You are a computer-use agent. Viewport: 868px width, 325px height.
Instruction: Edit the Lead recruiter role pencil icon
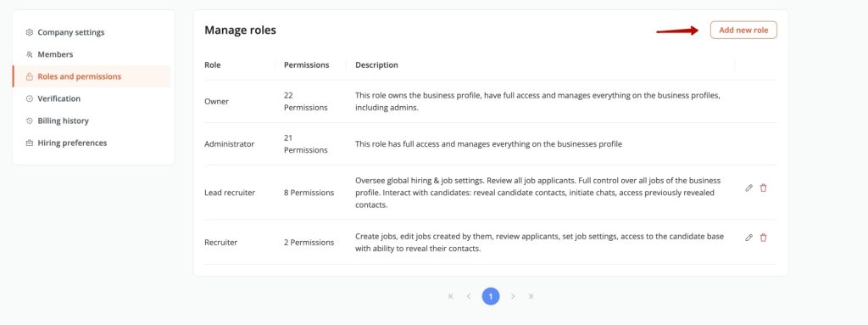click(749, 188)
